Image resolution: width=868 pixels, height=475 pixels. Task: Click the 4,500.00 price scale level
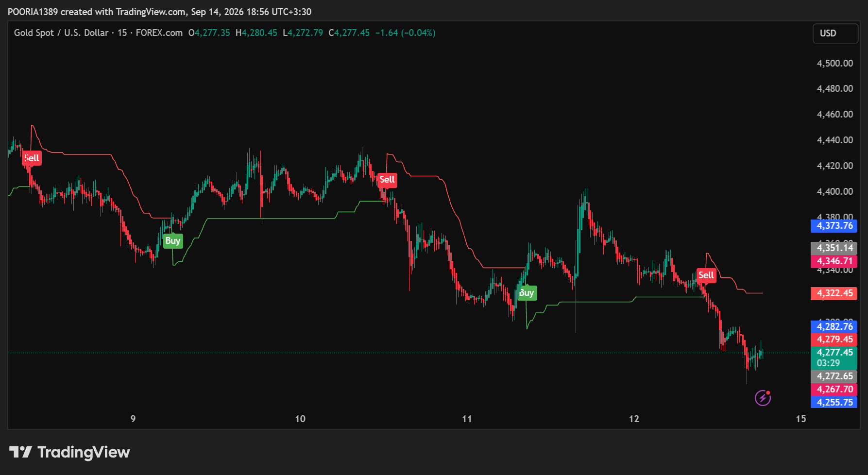[835, 63]
